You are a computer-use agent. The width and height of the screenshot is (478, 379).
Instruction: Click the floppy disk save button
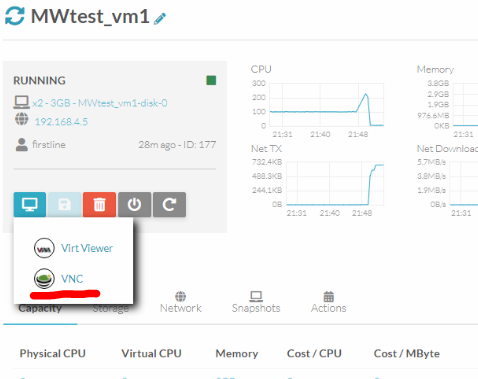[x=65, y=204]
